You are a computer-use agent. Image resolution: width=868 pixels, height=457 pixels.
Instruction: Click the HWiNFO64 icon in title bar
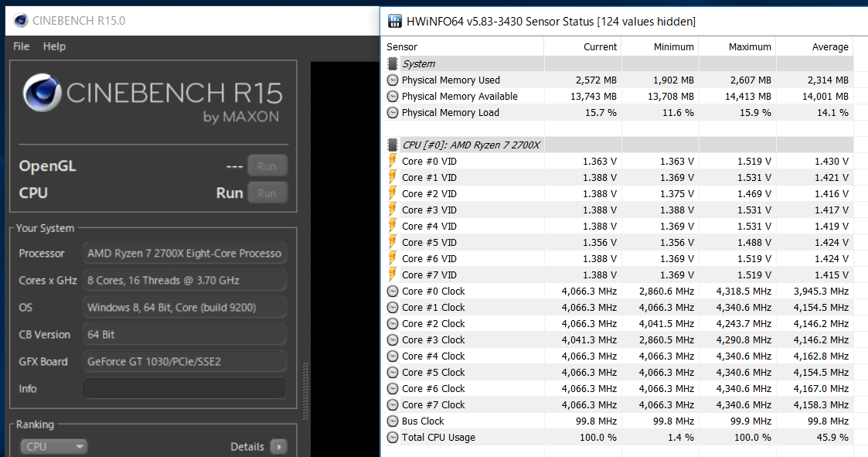click(x=395, y=21)
